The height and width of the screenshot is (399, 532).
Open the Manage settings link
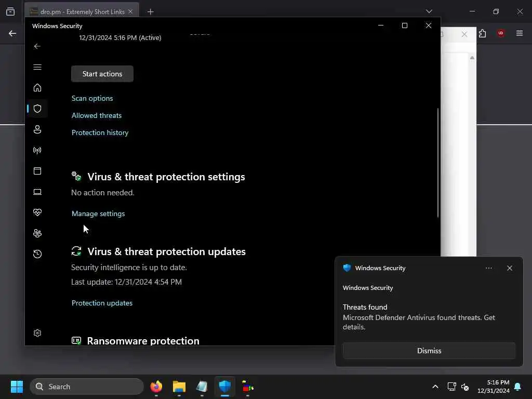pyautogui.click(x=98, y=214)
